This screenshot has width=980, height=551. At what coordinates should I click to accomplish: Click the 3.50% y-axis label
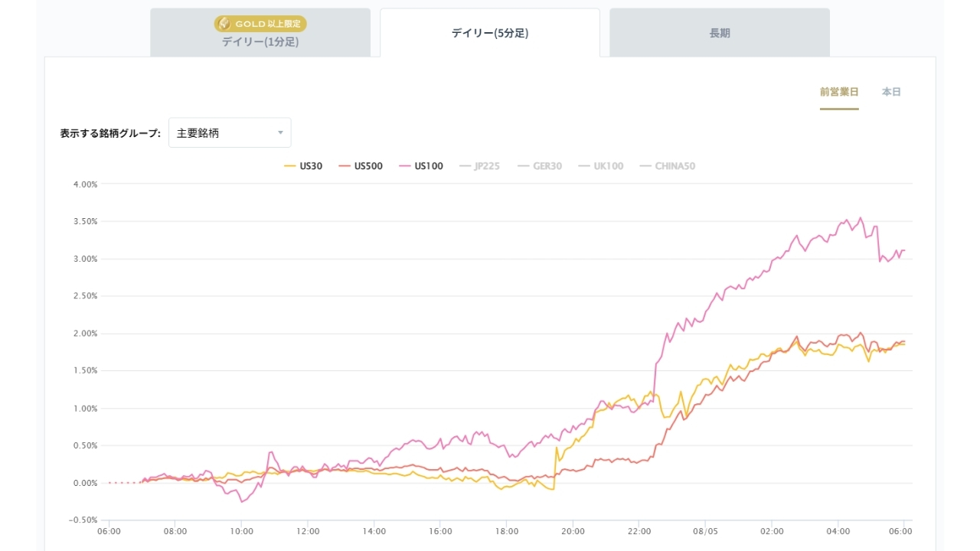click(x=85, y=221)
